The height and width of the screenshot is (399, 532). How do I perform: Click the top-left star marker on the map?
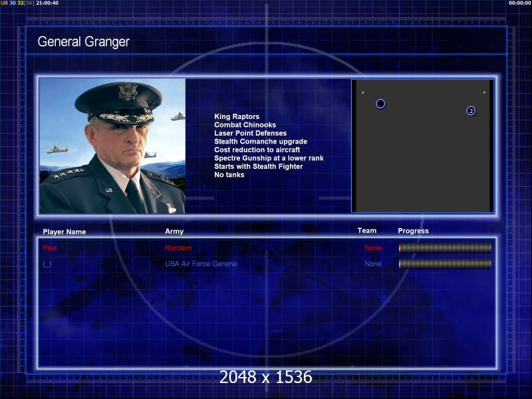(x=362, y=92)
